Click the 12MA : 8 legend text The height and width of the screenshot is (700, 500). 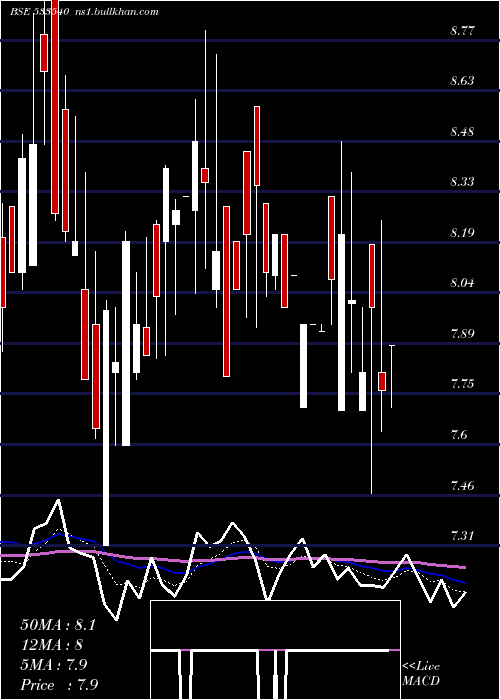click(52, 645)
